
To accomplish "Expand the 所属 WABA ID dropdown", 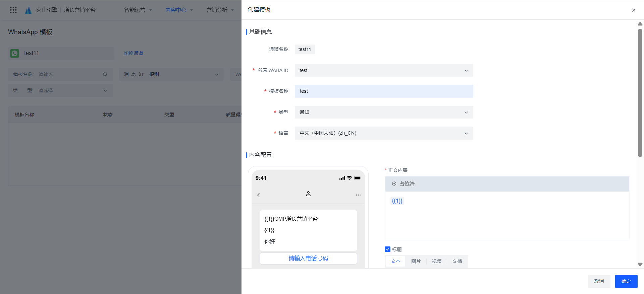I will [x=384, y=70].
